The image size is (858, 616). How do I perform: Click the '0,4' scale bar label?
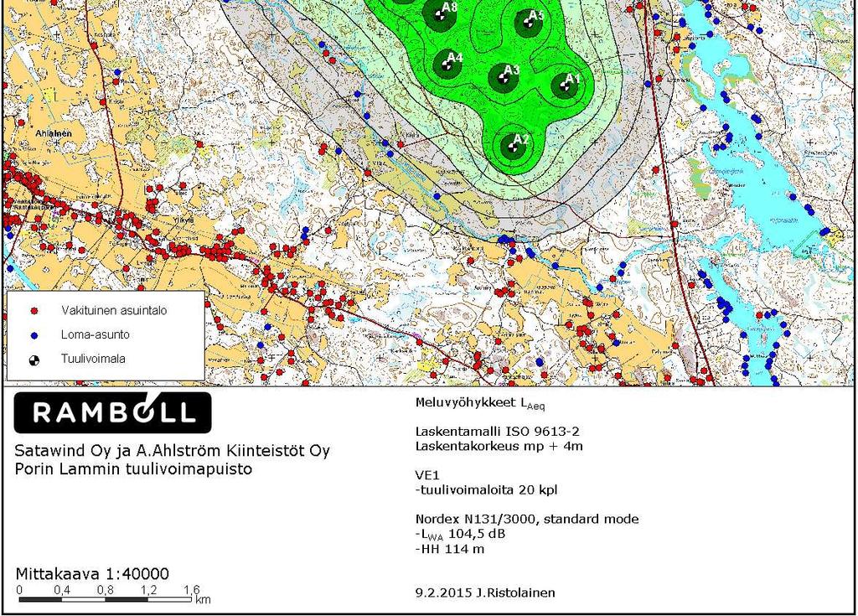click(62, 590)
